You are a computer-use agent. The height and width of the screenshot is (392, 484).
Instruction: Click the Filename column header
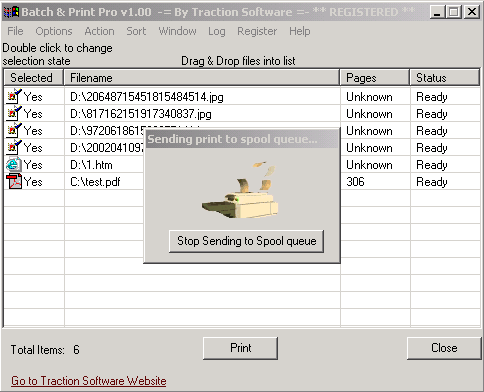[x=202, y=78]
